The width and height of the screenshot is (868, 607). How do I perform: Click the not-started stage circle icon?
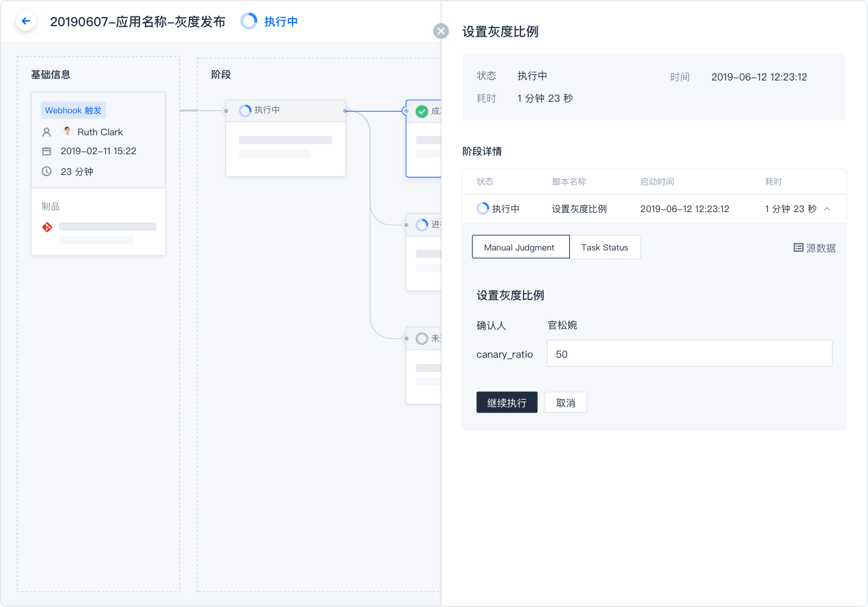coord(422,338)
